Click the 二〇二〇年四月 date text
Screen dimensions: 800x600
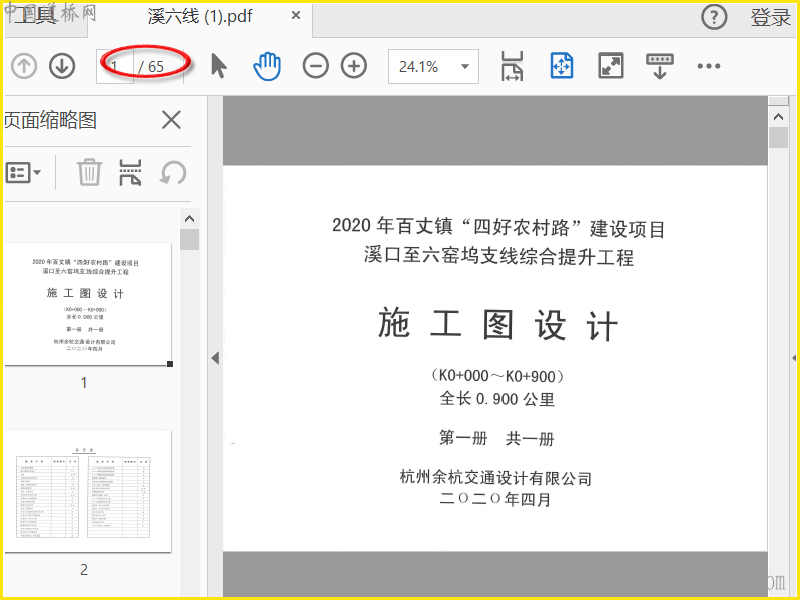(495, 499)
